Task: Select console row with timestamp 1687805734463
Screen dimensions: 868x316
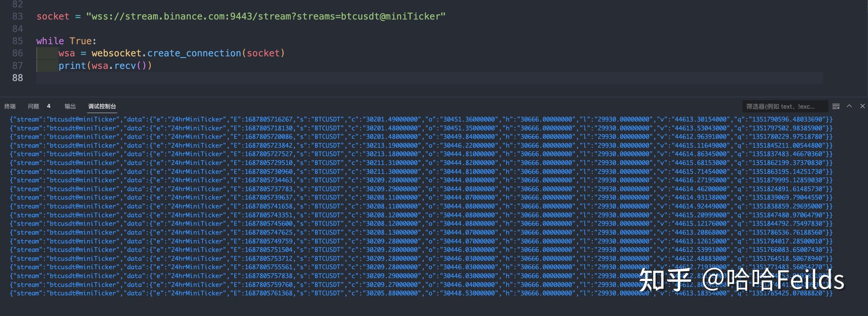Action: click(x=421, y=180)
